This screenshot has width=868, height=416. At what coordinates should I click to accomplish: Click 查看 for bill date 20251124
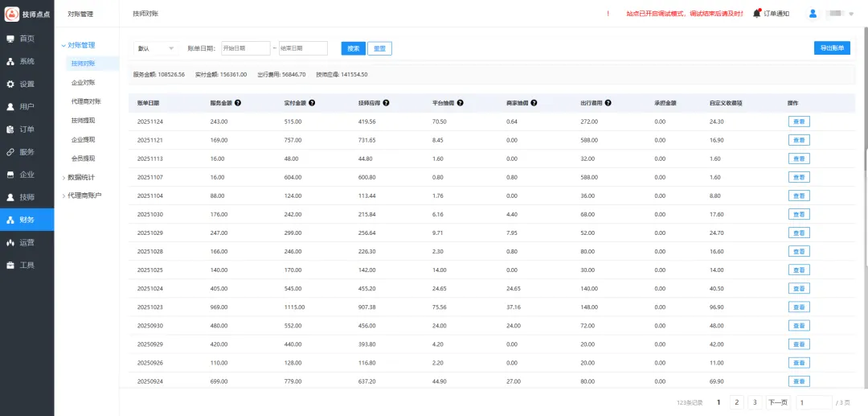point(798,122)
